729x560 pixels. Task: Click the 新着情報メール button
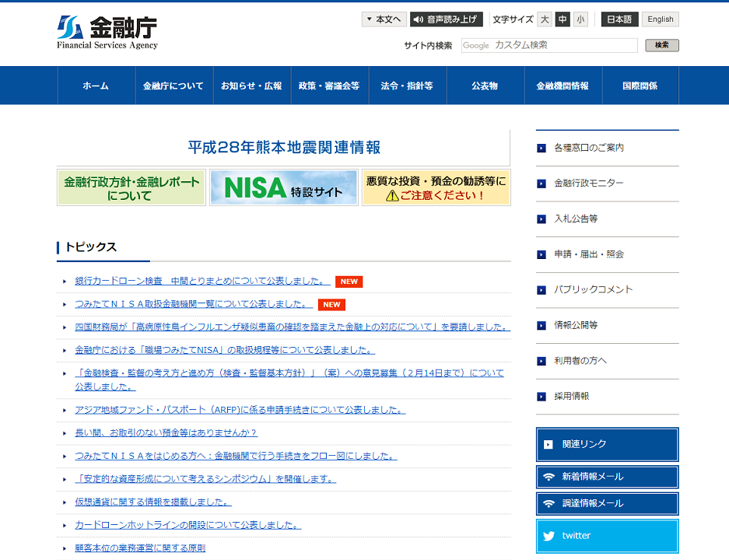tap(607, 477)
